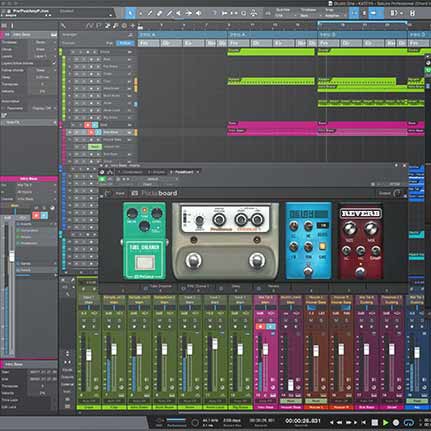Click the Tube Dreamer pedal footswitch
Viewport: 431px width, 431px height.
[145, 262]
